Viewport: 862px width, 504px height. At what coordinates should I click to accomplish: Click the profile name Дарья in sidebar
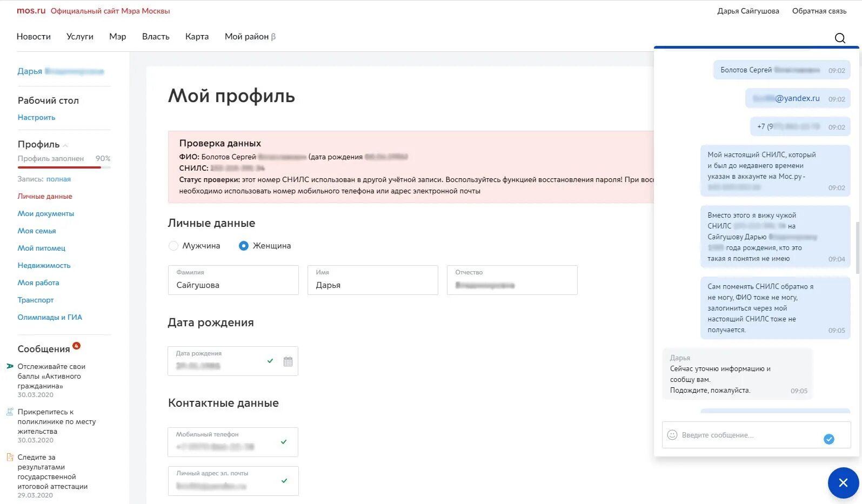30,71
